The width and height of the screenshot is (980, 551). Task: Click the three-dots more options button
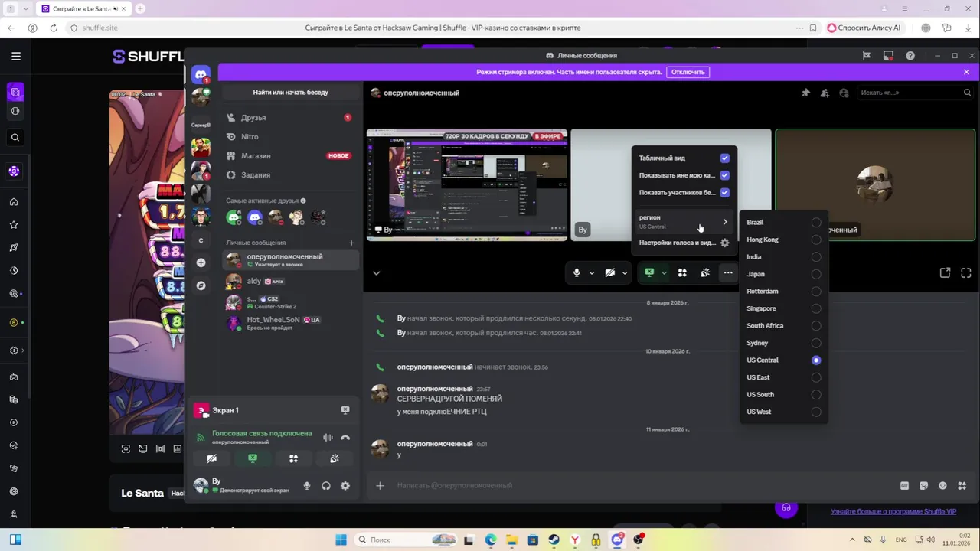tap(728, 272)
